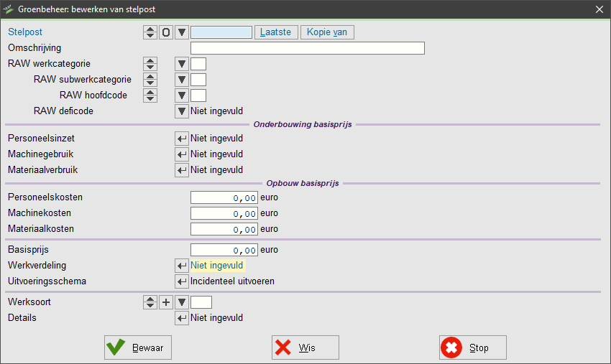611x364 pixels.
Task: Expand the Werksoort dropdown arrow
Action: [182, 302]
